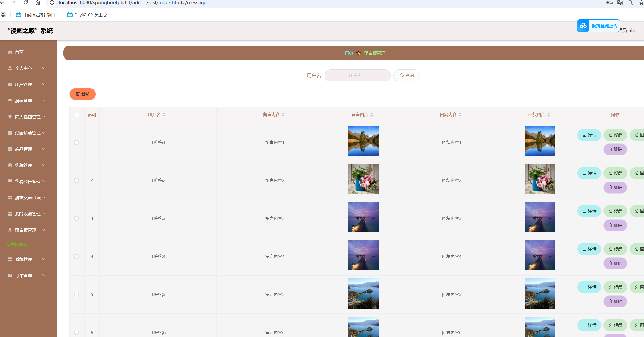Check the checkbox for row 用户名4
This screenshot has width=644, height=337.
[77, 257]
